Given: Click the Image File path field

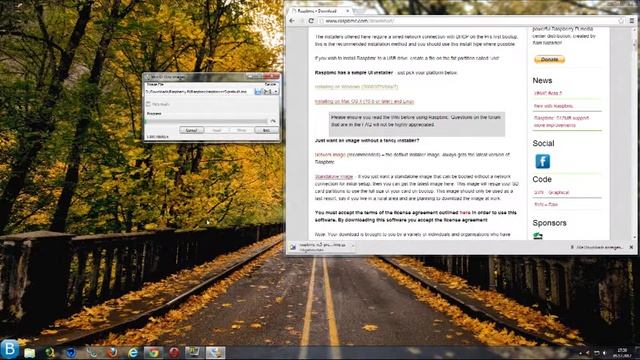Looking at the screenshot, I should (199, 92).
